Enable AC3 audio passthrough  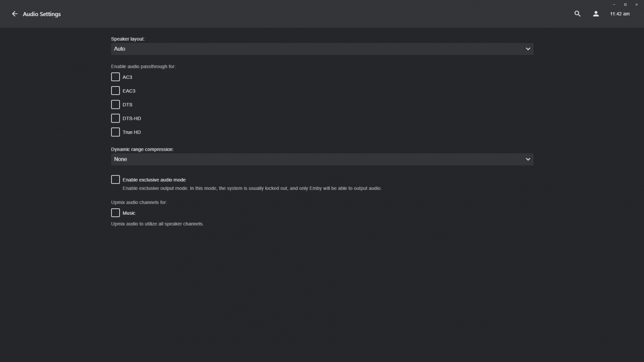coord(116,77)
